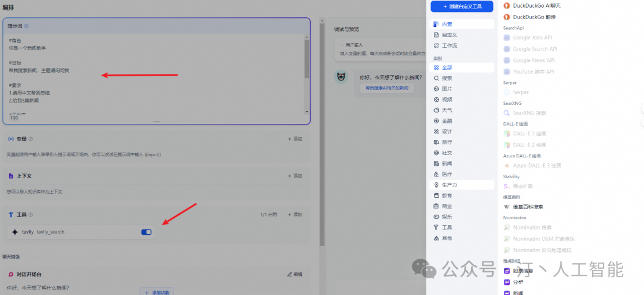Click the 对话开场白 speech bubble icon

[x=11, y=274]
